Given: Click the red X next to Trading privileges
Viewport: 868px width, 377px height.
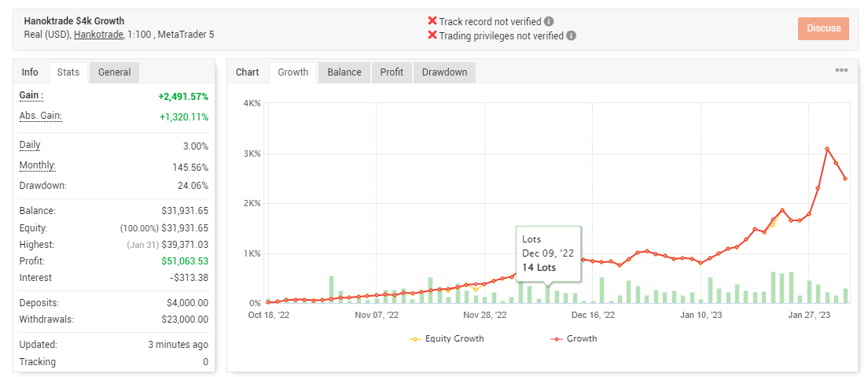Looking at the screenshot, I should (432, 35).
